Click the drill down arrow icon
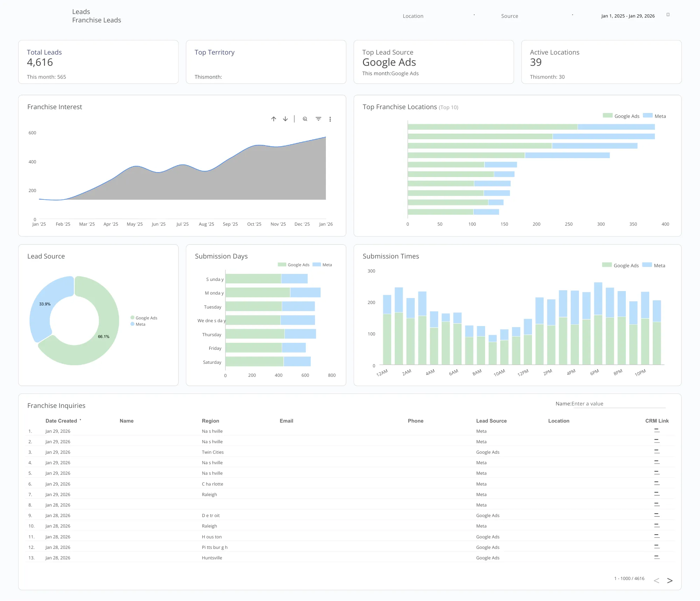Screen dimensions: 700x601 (x=286, y=119)
